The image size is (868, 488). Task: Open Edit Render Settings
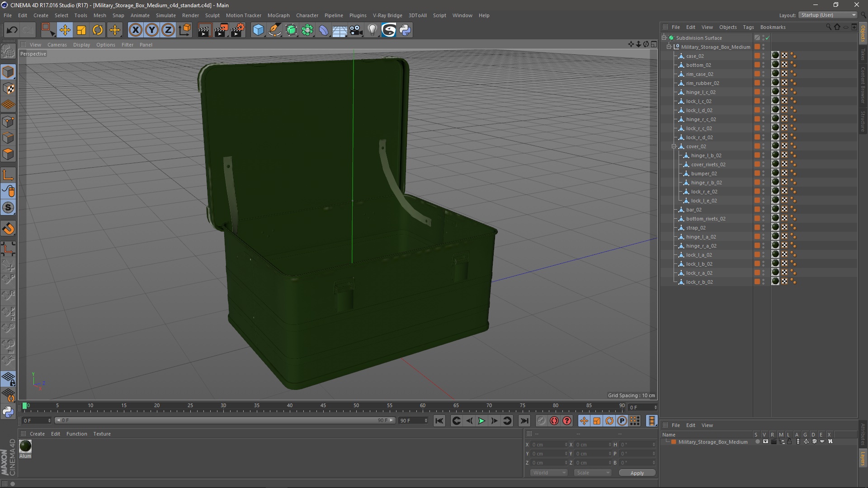click(238, 30)
